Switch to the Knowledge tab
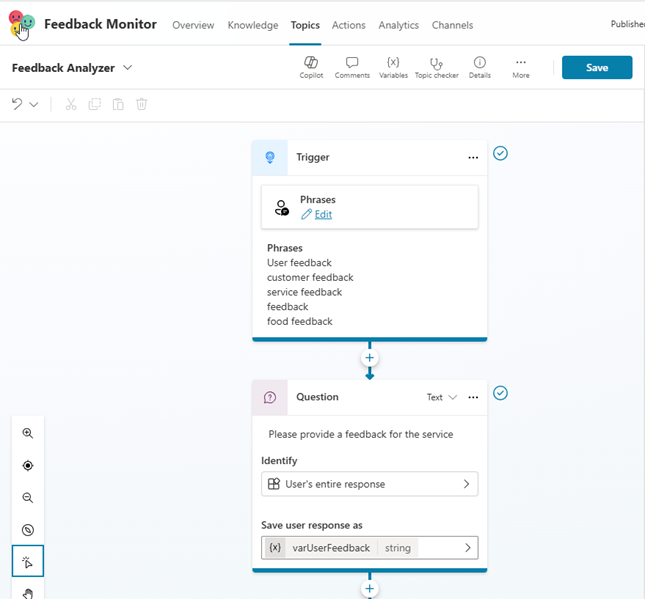Image resolution: width=645 pixels, height=599 pixels. [253, 25]
